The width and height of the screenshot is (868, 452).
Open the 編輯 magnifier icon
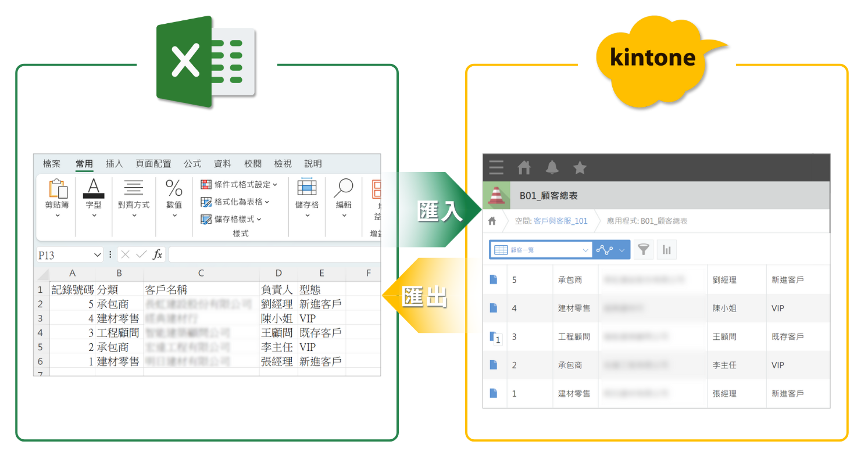(x=344, y=187)
